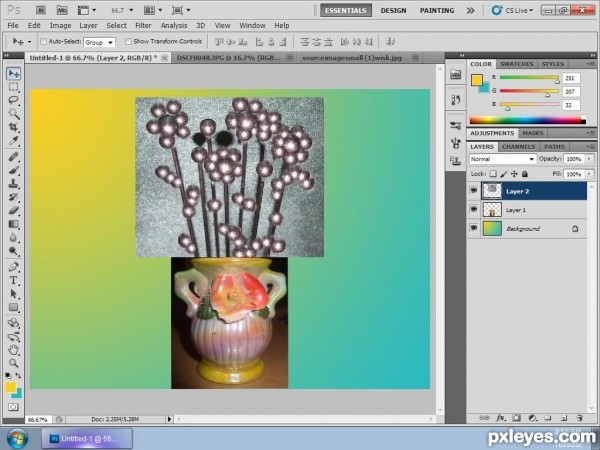Hide Layer 2 with its eye icon
This screenshot has width=600, height=450.
pyautogui.click(x=474, y=190)
